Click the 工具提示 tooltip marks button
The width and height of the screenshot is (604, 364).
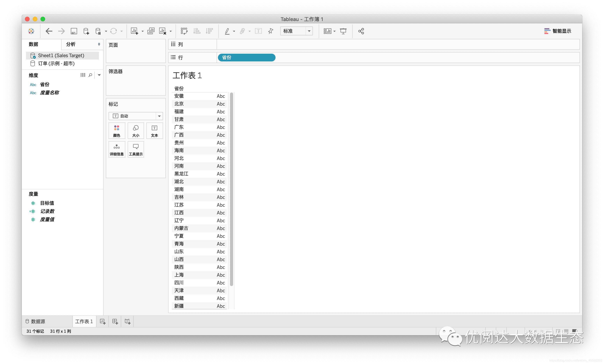click(136, 149)
